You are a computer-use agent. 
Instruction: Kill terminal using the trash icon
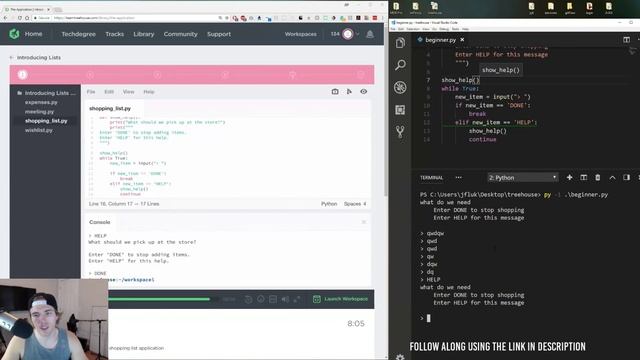point(598,178)
